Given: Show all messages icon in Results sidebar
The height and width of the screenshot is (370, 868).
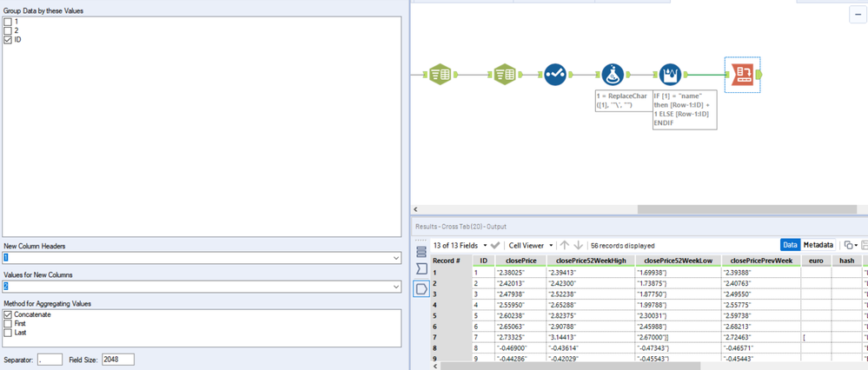Looking at the screenshot, I should click(421, 252).
